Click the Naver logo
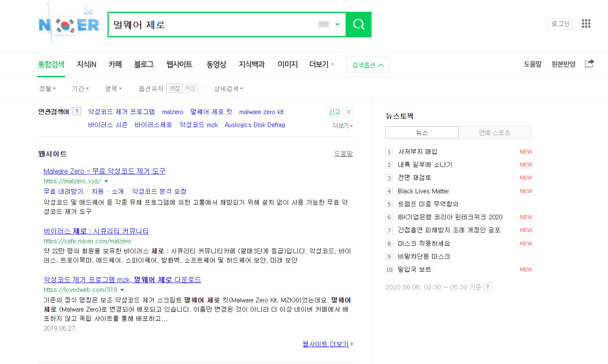 click(69, 24)
